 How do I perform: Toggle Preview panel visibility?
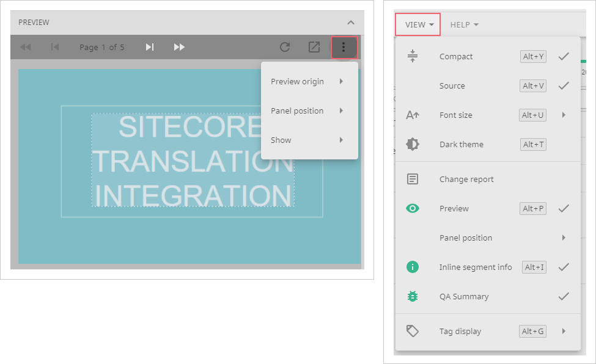[x=454, y=208]
